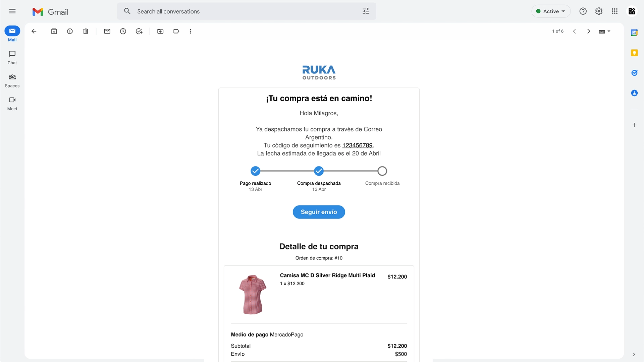Open the Active status dropdown
Image resolution: width=644 pixels, height=362 pixels.
(x=551, y=11)
